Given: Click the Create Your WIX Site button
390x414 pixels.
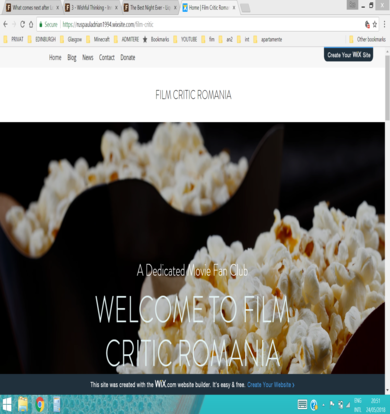Looking at the screenshot, I should pyautogui.click(x=349, y=55).
